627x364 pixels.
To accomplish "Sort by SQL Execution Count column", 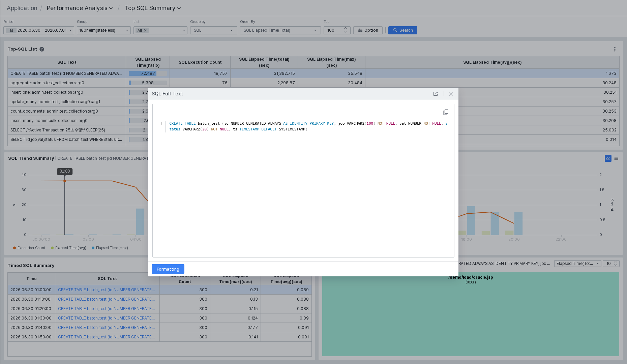I will click(x=200, y=62).
